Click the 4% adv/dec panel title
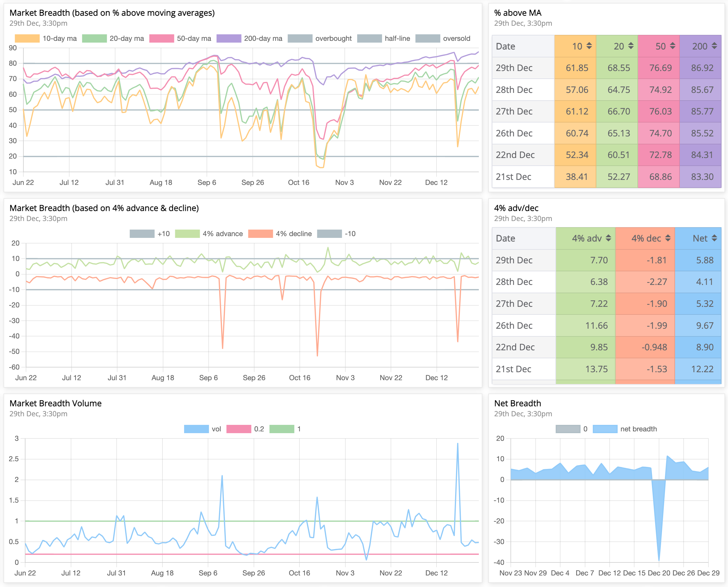This screenshot has width=728, height=587. pyautogui.click(x=516, y=208)
